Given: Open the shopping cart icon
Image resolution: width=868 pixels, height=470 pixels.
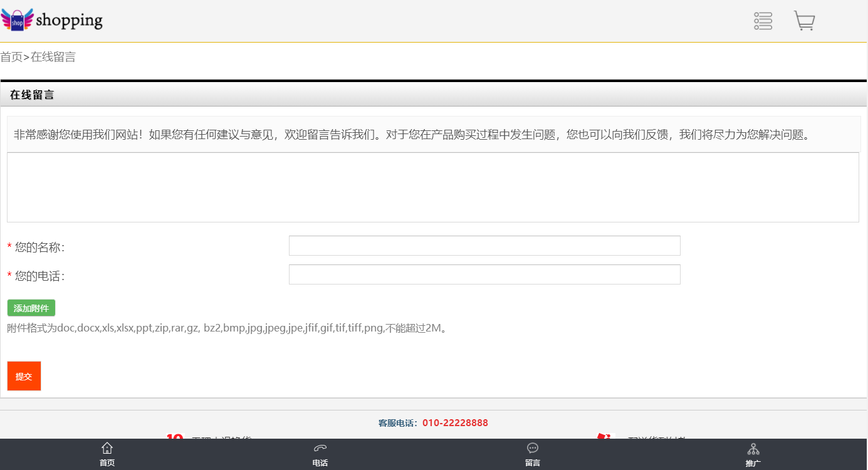Looking at the screenshot, I should (804, 21).
